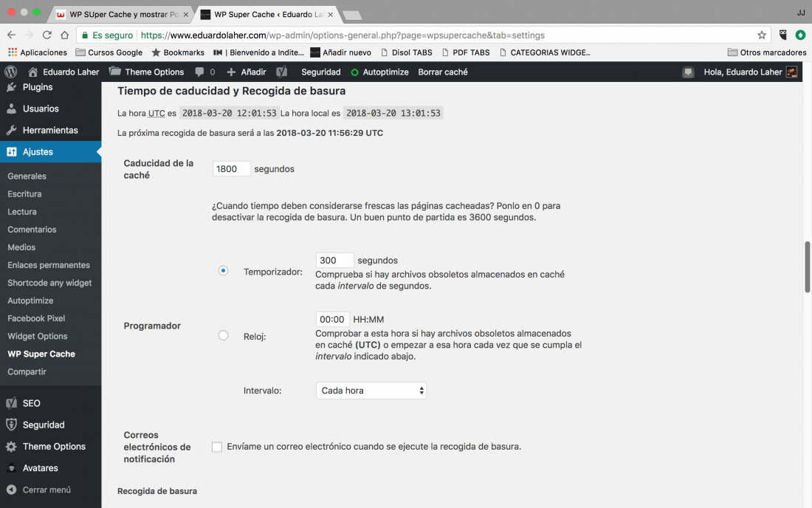Open Autoptimize settings in submenu
812x508 pixels.
click(30, 301)
